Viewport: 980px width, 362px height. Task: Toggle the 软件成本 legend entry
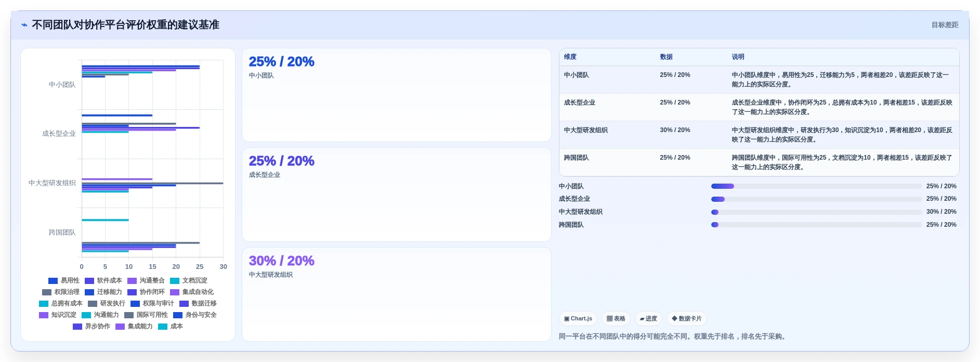(x=103, y=280)
